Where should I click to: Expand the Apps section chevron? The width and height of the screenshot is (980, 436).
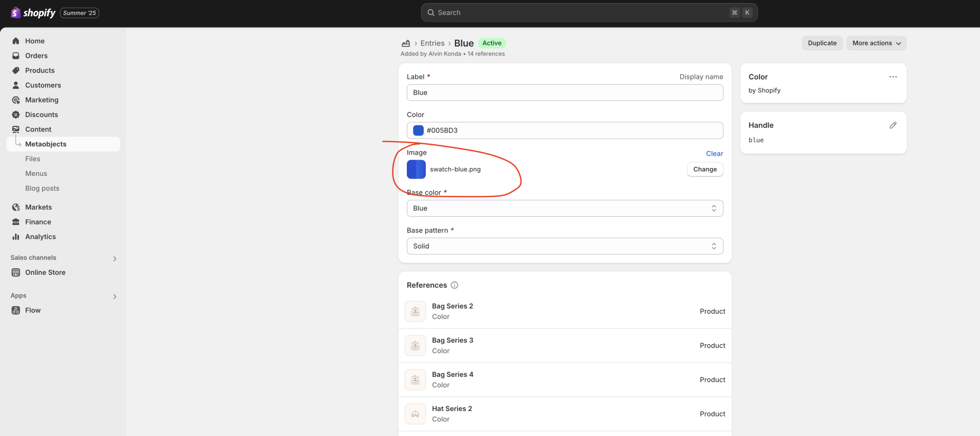coord(114,296)
